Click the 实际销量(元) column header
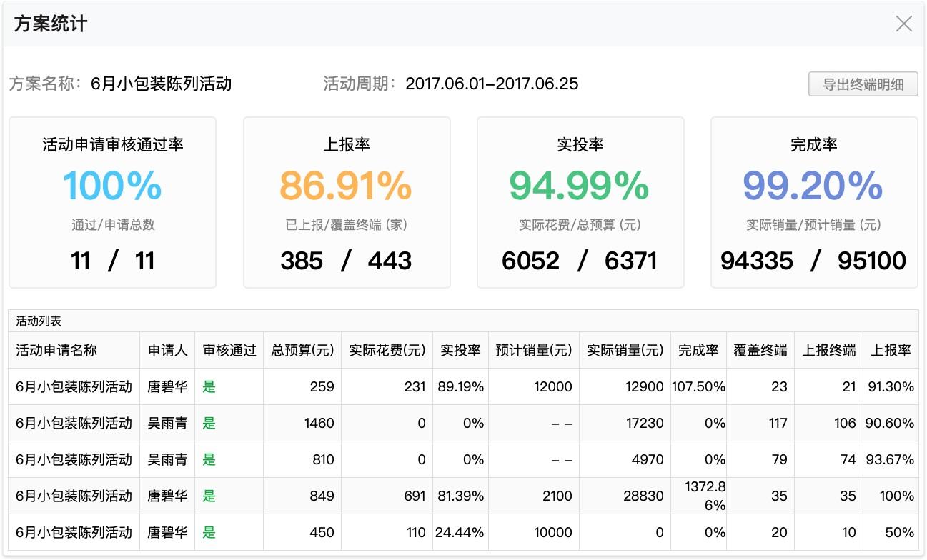This screenshot has height=560, width=927. 625,350
